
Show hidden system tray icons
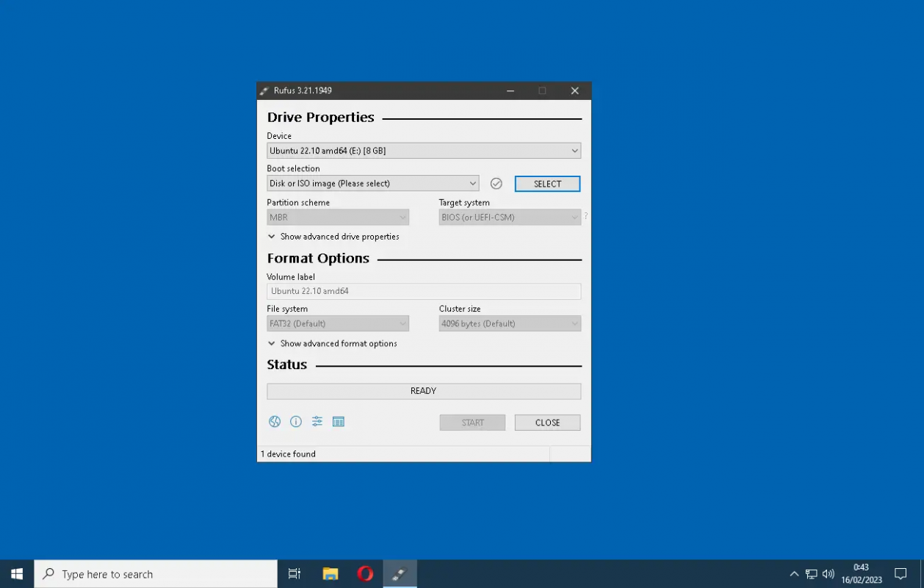point(794,574)
